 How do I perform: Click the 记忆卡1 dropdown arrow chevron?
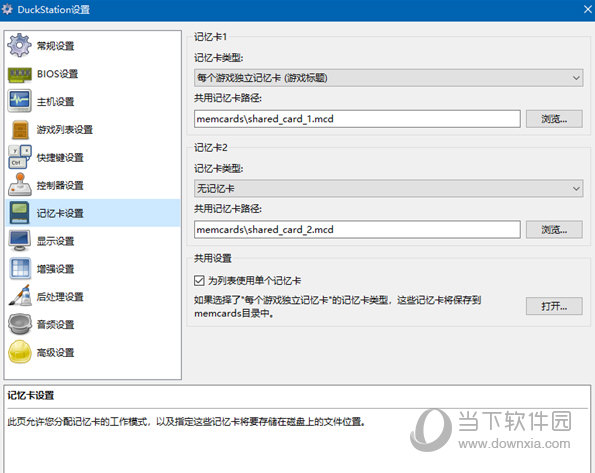tap(576, 78)
